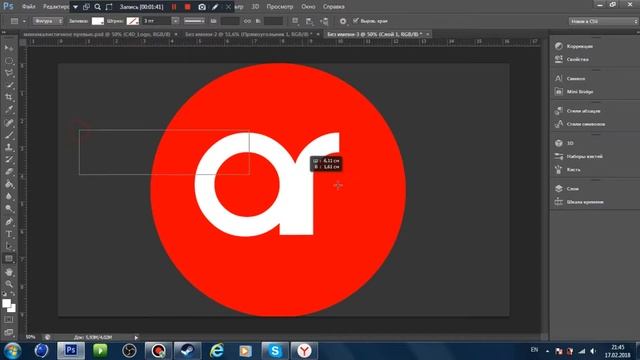
Task: Select the Elliptical Marquee tool
Action: 9,61
